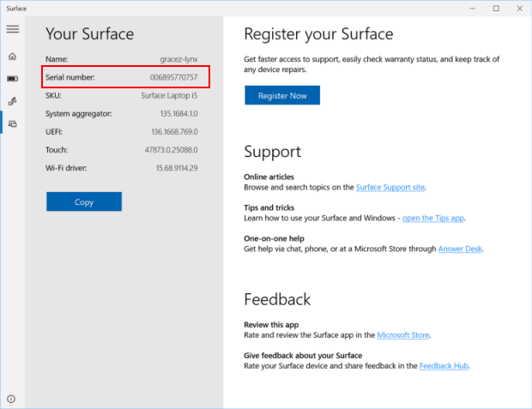Close the Surface window
Image resolution: width=532 pixels, height=409 pixels.
520,8
